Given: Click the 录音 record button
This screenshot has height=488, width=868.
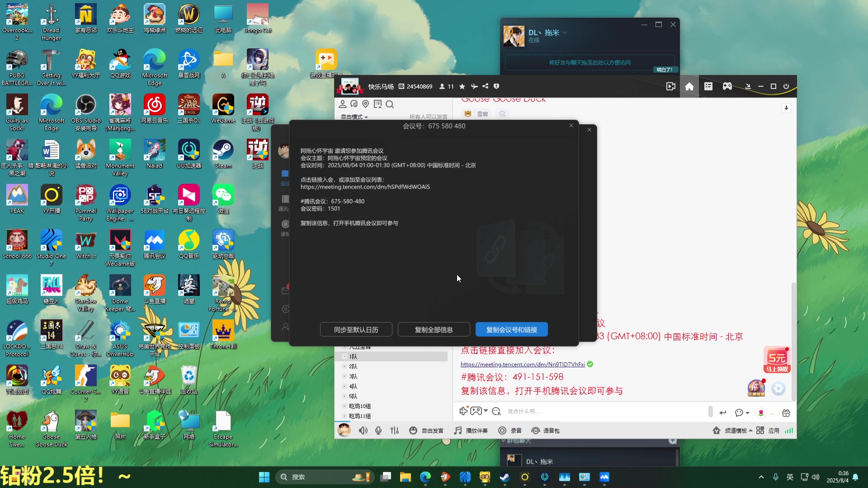Looking at the screenshot, I should 510,431.
